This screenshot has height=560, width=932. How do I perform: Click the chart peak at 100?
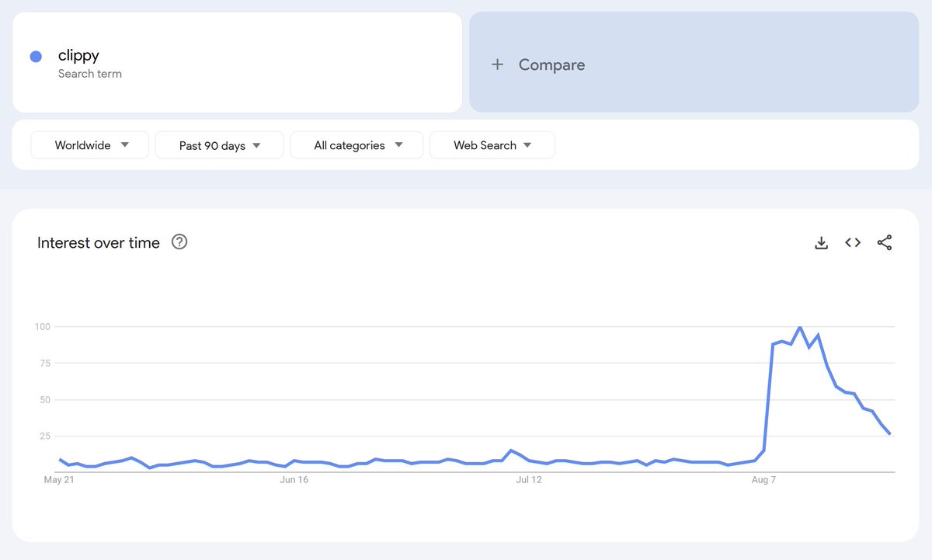tap(800, 327)
